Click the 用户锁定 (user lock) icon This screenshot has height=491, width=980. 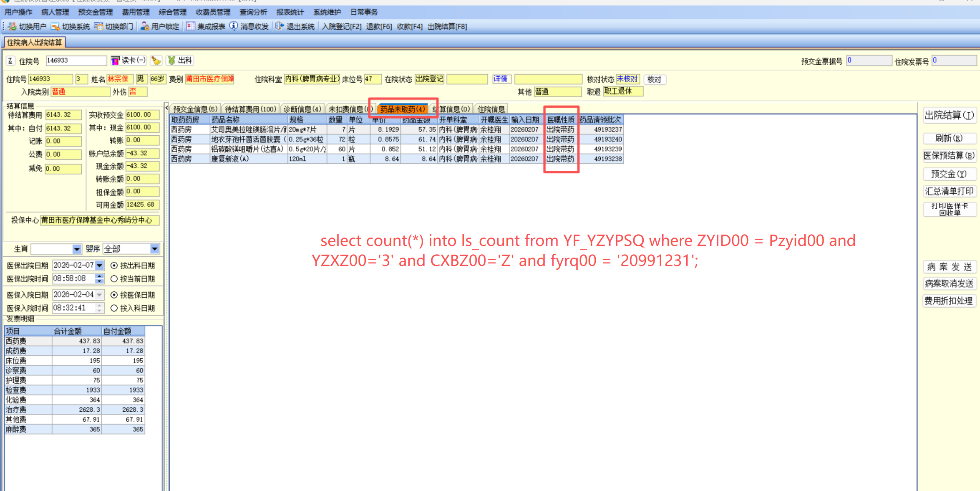[x=145, y=26]
